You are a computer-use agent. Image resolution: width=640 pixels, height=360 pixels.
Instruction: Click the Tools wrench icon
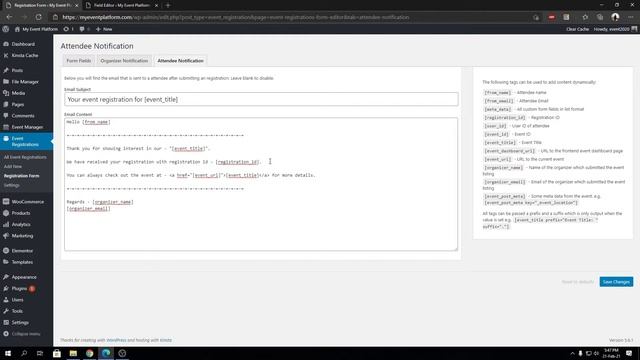pos(6,311)
